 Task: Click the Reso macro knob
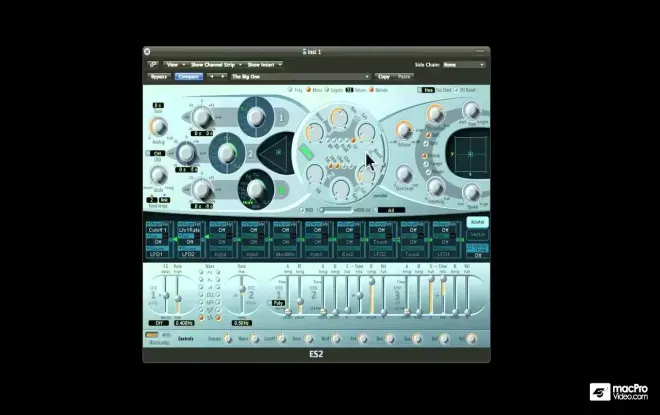click(x=309, y=338)
